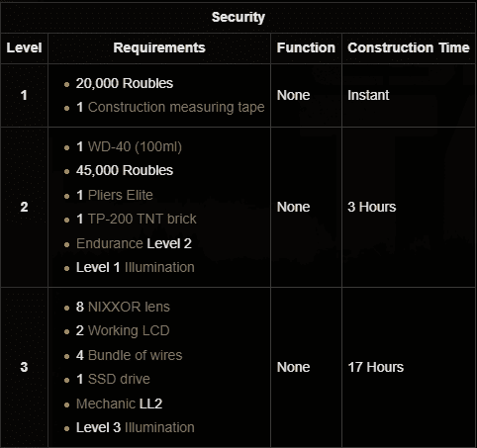
Task: Click the Construction Time column header
Action: (409, 47)
